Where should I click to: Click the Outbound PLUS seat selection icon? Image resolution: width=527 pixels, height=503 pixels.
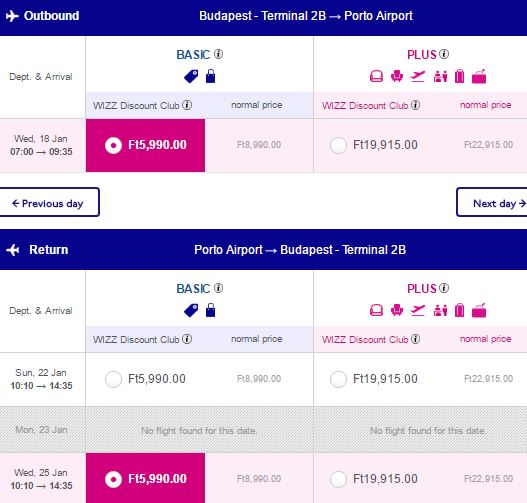point(397,76)
